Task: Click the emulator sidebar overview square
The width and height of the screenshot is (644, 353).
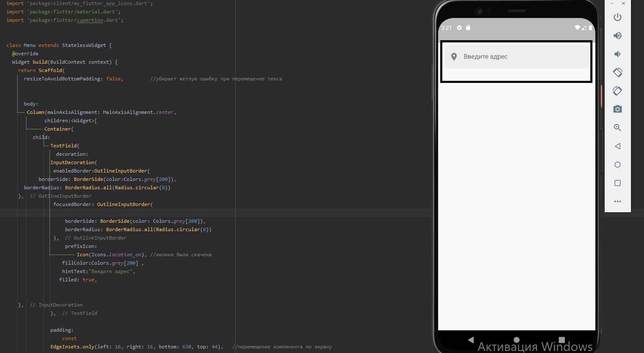Action: point(617,183)
